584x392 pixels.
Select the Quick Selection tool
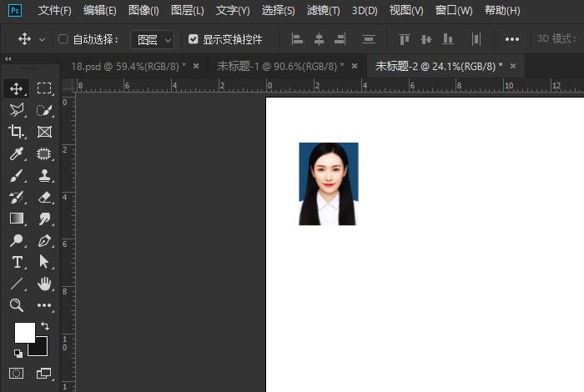44,110
